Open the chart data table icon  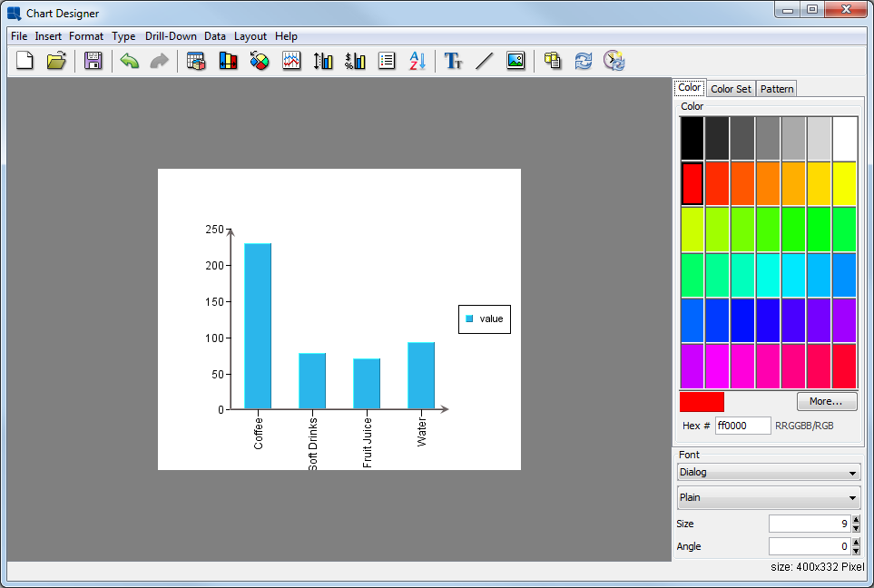tap(196, 60)
